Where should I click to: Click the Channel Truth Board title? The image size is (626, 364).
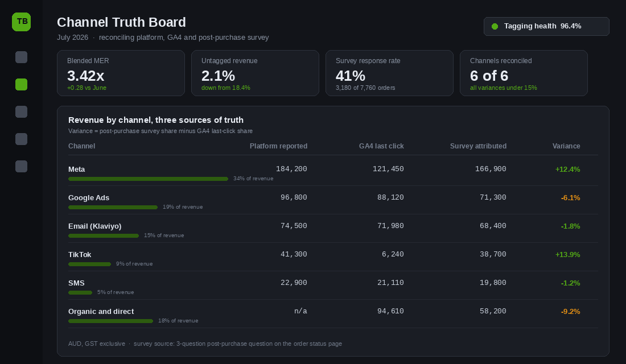coord(121,22)
